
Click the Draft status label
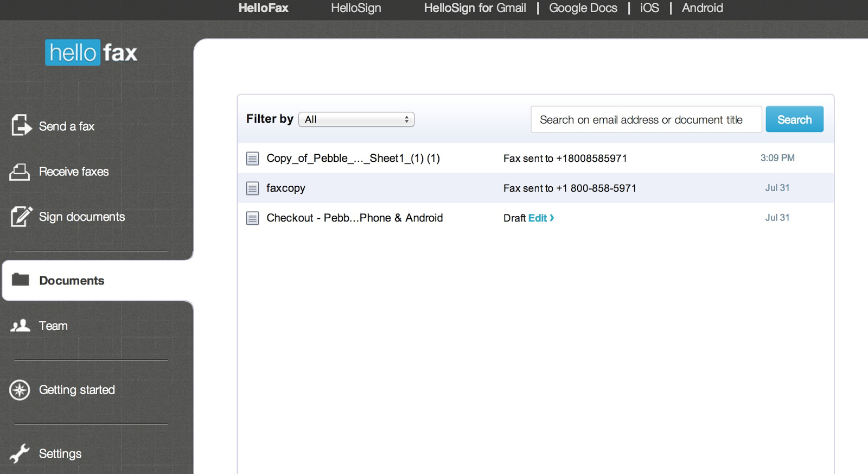514,218
